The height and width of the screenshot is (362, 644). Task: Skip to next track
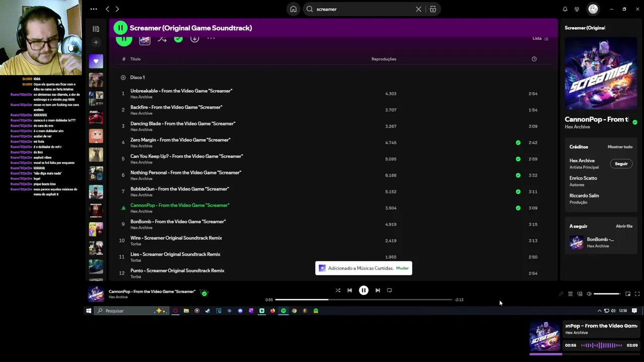[x=377, y=290]
